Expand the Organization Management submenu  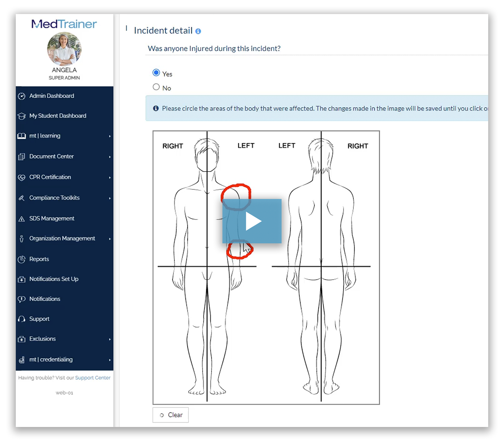110,239
